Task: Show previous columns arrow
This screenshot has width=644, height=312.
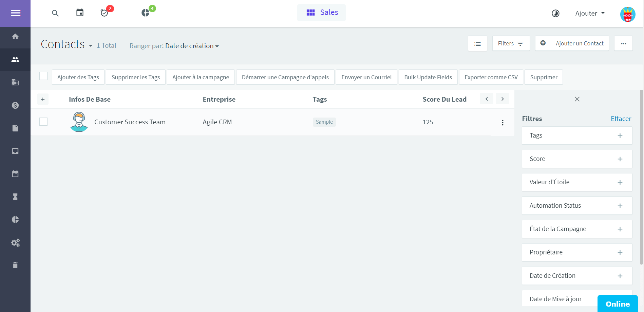Action: pyautogui.click(x=487, y=99)
